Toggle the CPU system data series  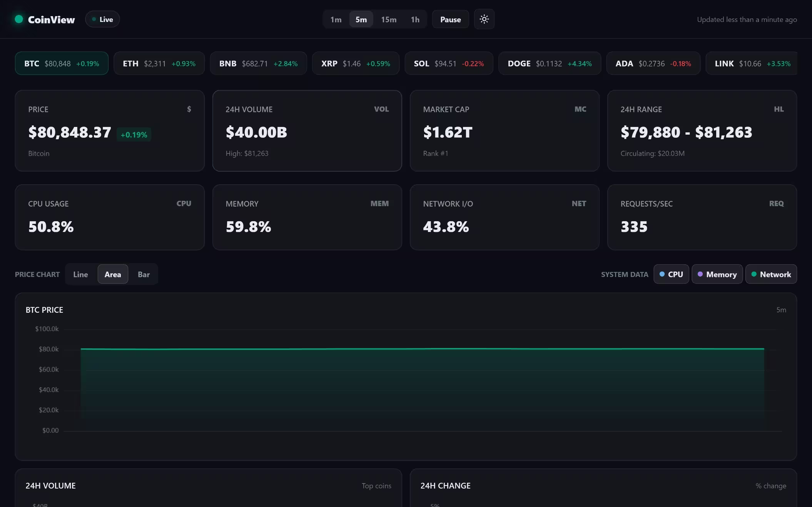tap(671, 274)
